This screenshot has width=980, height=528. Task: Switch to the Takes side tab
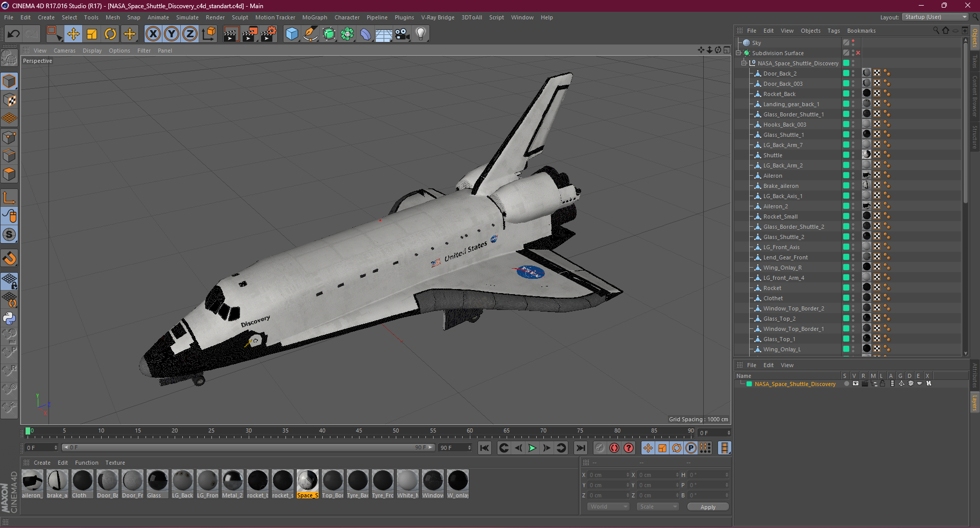974,61
